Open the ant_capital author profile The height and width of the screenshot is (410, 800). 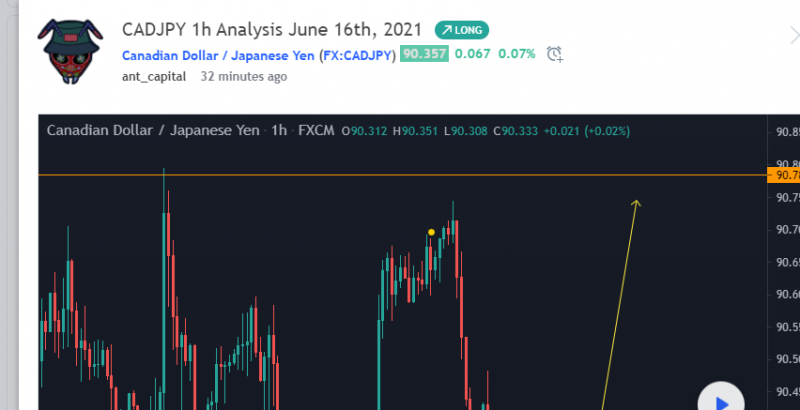pyautogui.click(x=154, y=76)
